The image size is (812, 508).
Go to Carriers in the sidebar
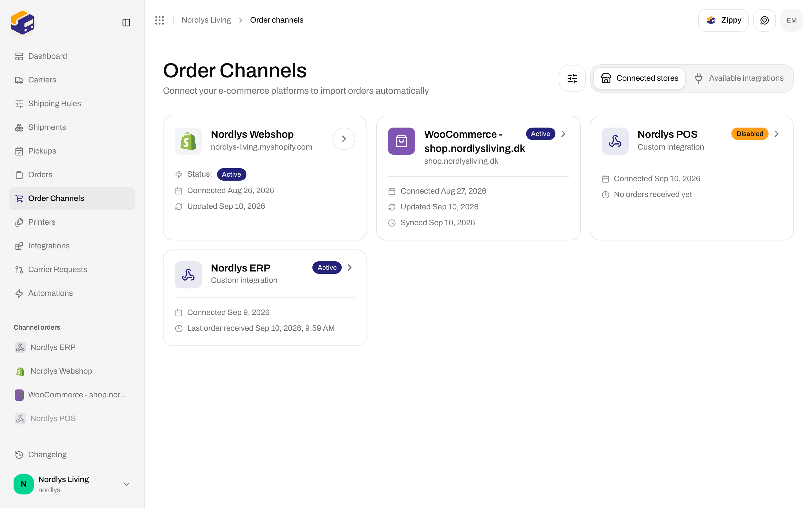coord(72,80)
